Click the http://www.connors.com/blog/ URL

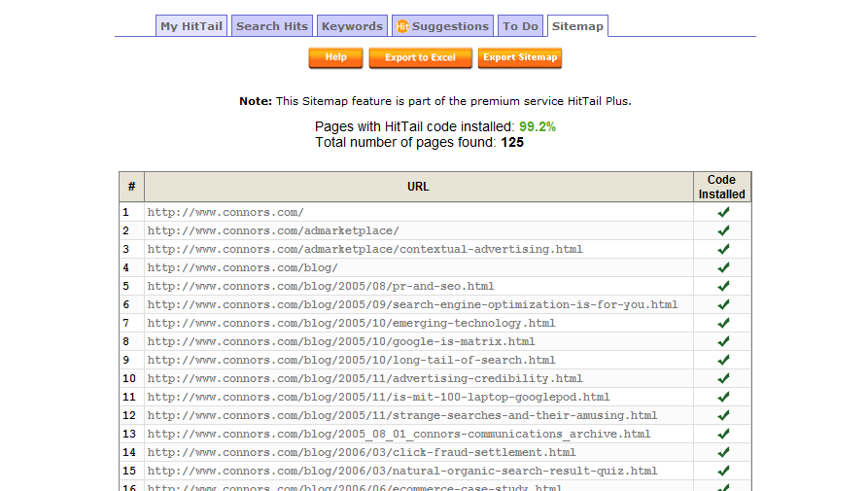click(242, 267)
